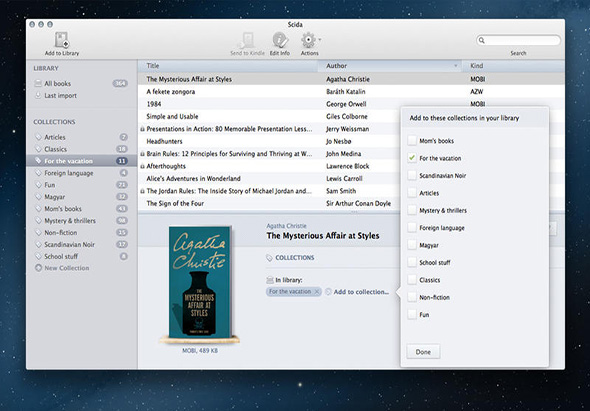
Task: Click the lock icon beside Afterthoughts
Action: click(x=142, y=166)
